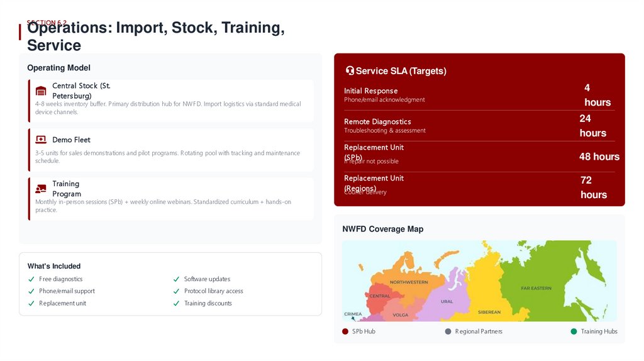
Task: Click the Initial Response SLA row label
Action: pyautogui.click(x=370, y=91)
